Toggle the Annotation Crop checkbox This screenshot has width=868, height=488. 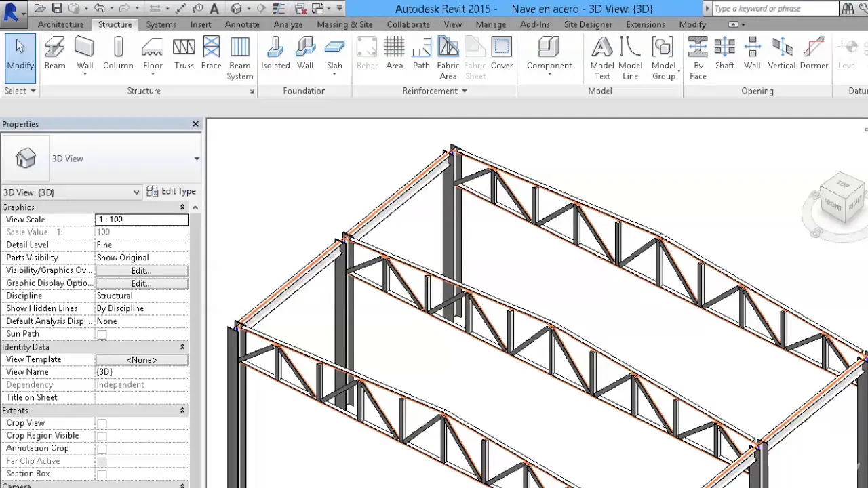click(x=102, y=449)
